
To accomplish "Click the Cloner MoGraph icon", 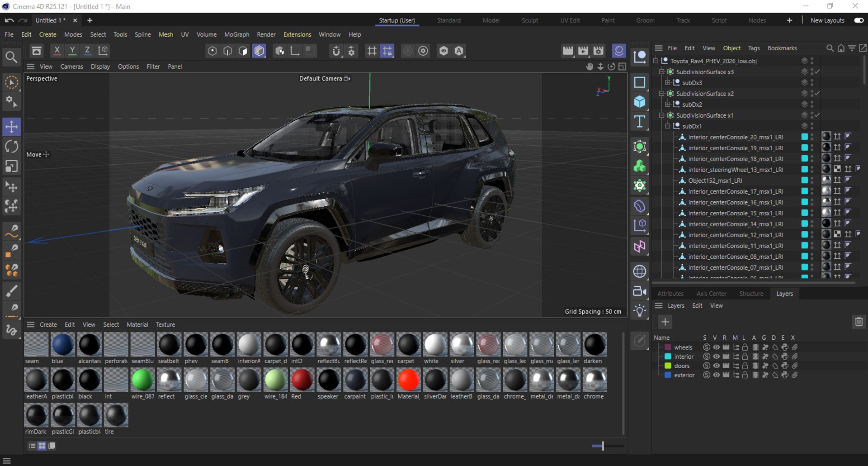I will click(x=640, y=166).
